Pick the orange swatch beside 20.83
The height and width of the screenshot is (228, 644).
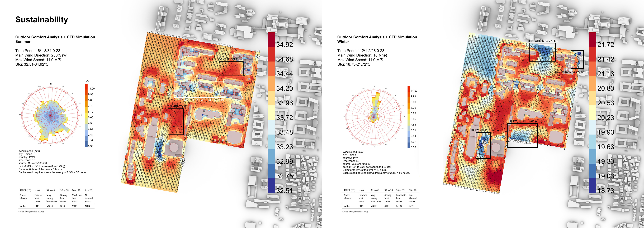pos(592,83)
